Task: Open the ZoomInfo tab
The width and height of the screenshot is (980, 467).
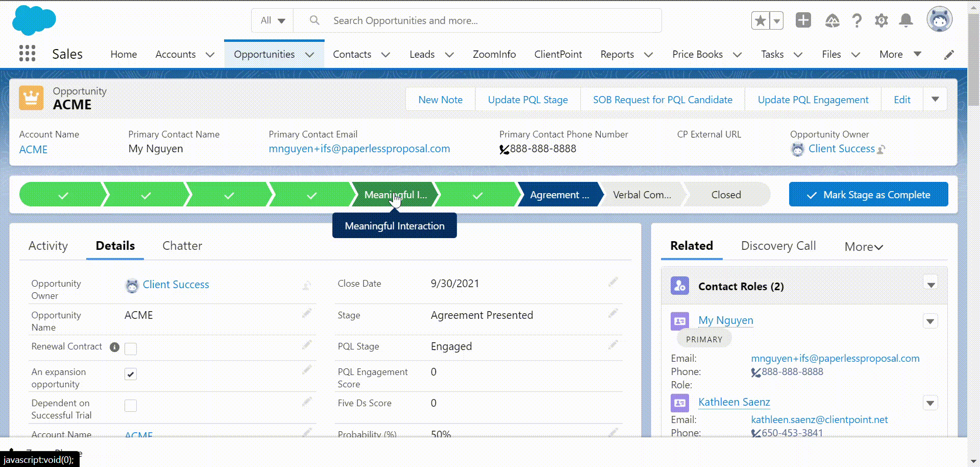Action: point(494,54)
